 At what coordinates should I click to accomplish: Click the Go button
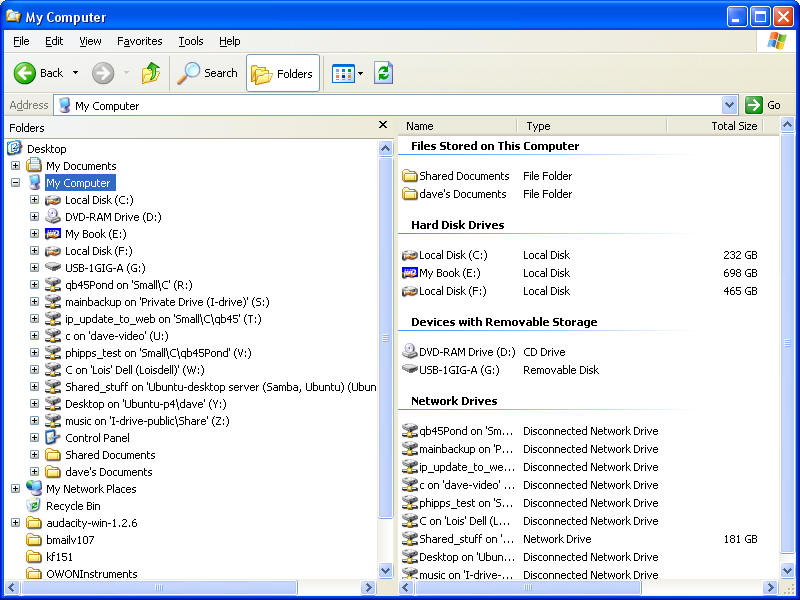click(x=764, y=105)
